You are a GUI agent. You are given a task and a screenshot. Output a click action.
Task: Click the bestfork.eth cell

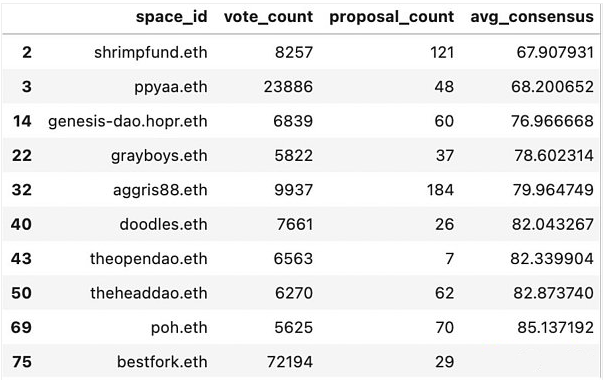(162, 362)
